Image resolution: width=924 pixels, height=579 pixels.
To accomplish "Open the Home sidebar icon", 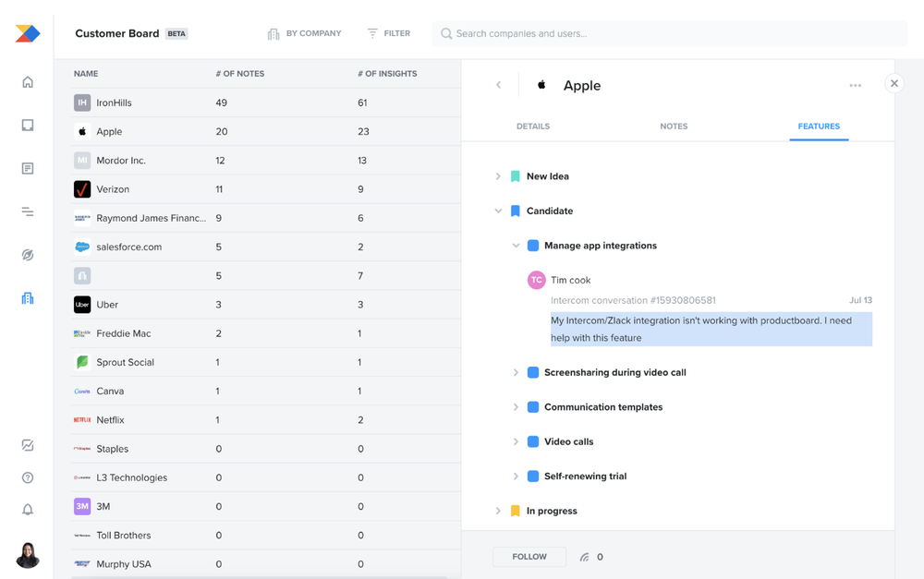I will click(28, 82).
